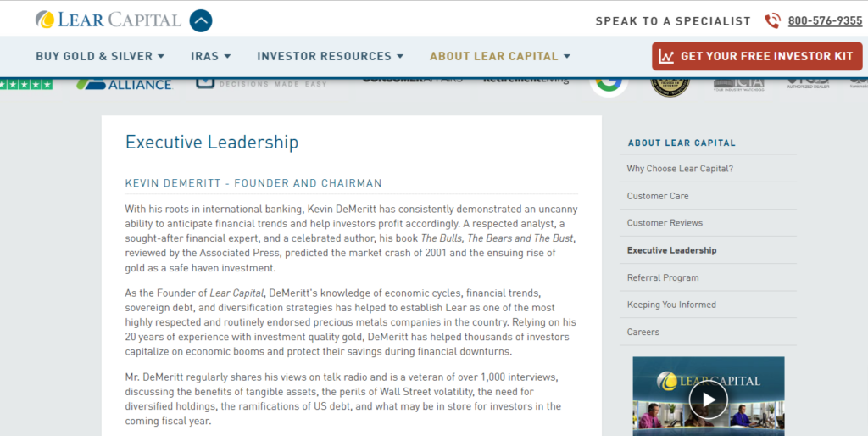Expand the IRAs dropdown menu
Image resolution: width=868 pixels, height=436 pixels.
[211, 56]
